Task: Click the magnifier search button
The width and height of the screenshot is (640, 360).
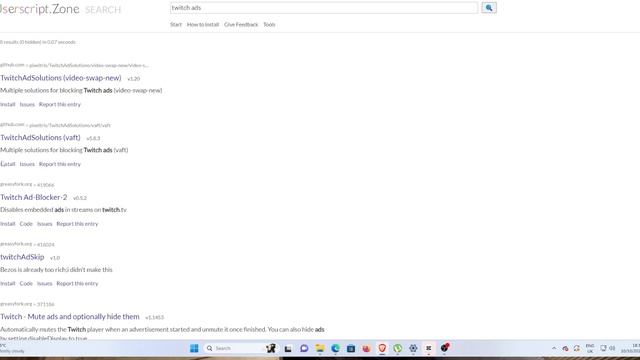Action: [x=489, y=8]
